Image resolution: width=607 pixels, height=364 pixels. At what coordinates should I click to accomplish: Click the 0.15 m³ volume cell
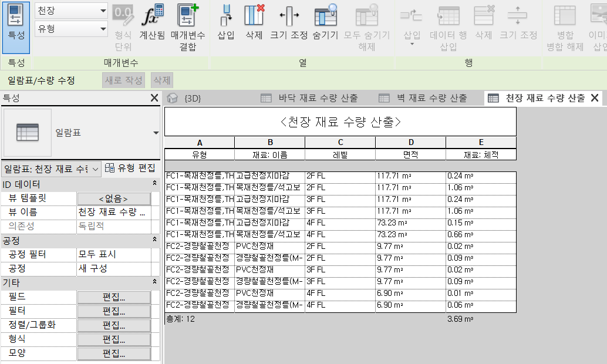(x=481, y=223)
